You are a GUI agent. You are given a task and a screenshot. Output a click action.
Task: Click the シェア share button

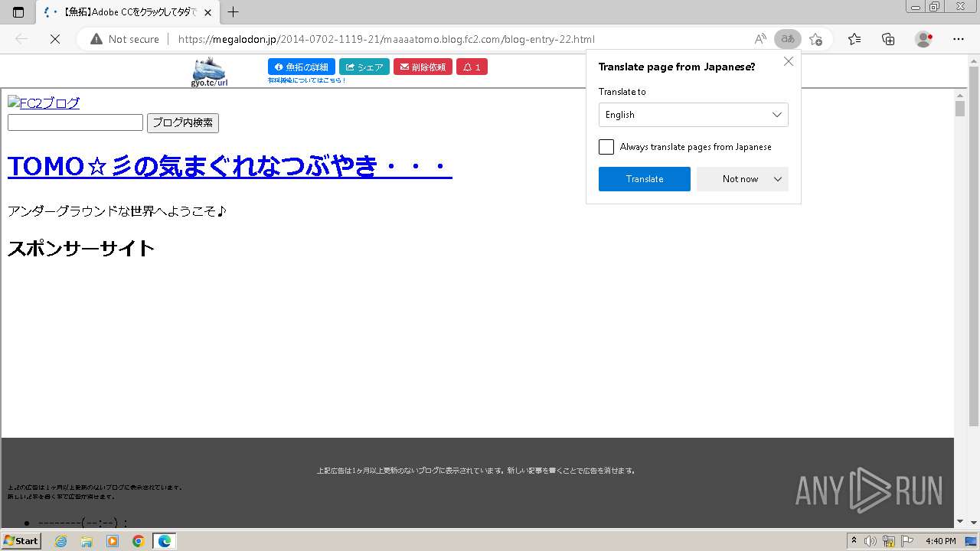[364, 67]
